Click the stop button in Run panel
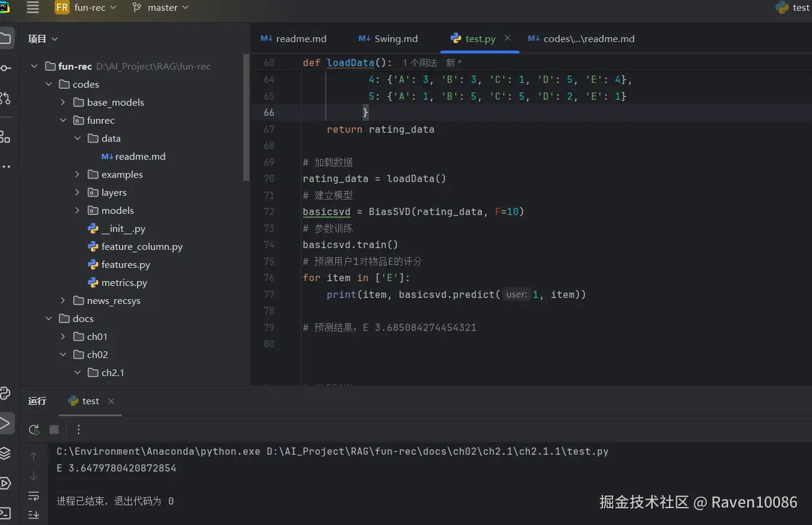The height and width of the screenshot is (525, 812). [x=54, y=429]
